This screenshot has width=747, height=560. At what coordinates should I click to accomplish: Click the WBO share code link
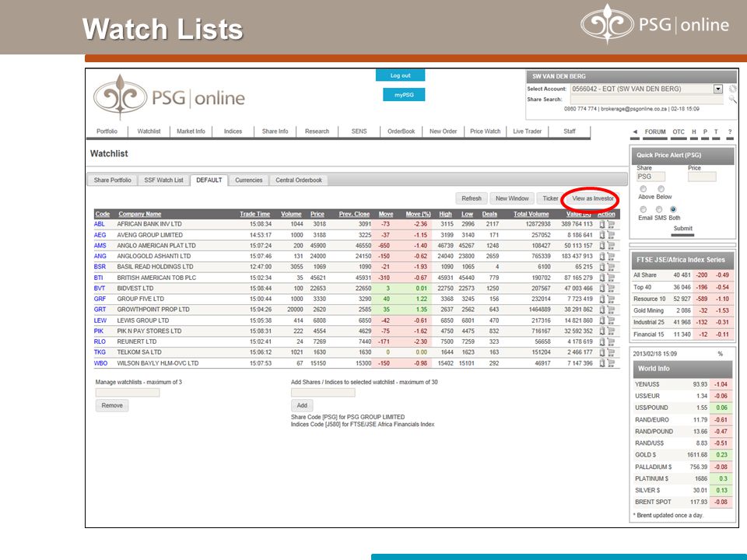100,363
